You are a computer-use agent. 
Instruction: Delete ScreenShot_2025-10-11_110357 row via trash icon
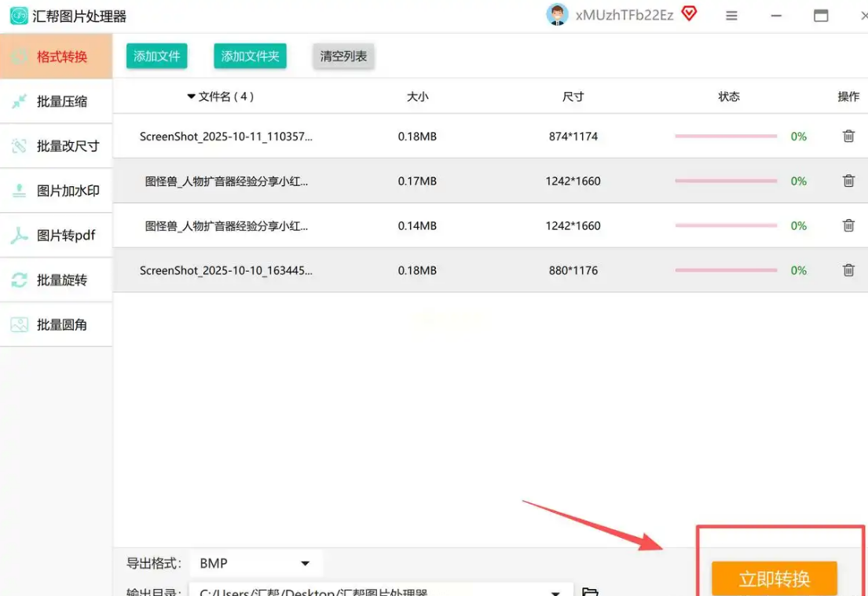click(848, 136)
